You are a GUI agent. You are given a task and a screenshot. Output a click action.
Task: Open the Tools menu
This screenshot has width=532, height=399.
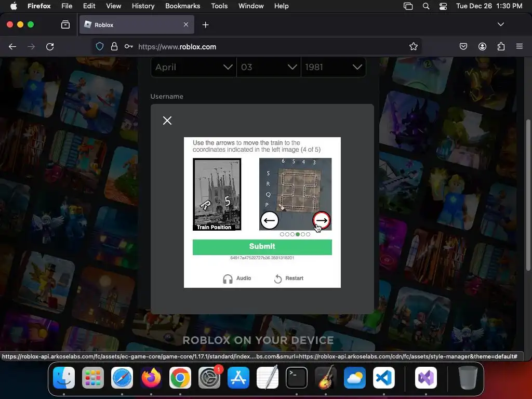tap(219, 6)
